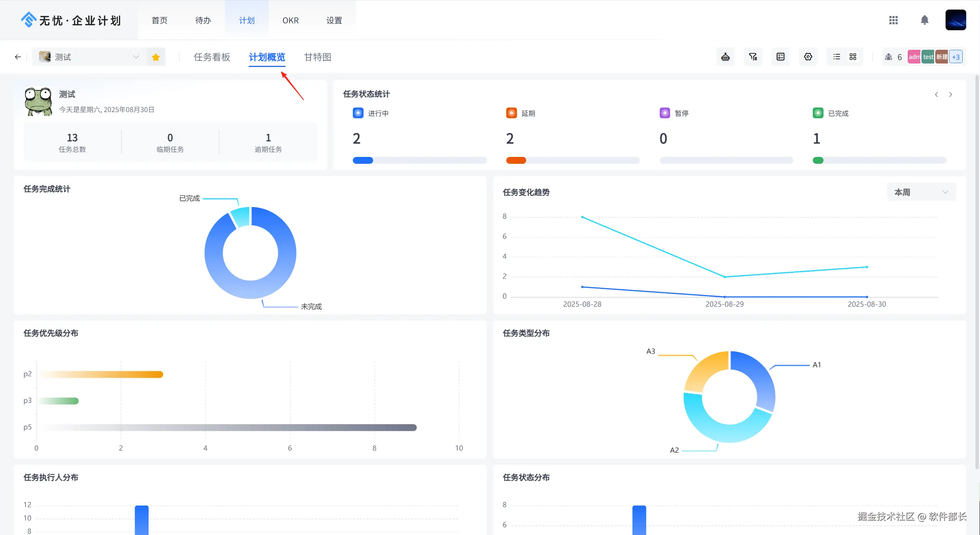The image size is (980, 535).
Task: Open the robot assistant icon
Action: pos(725,57)
